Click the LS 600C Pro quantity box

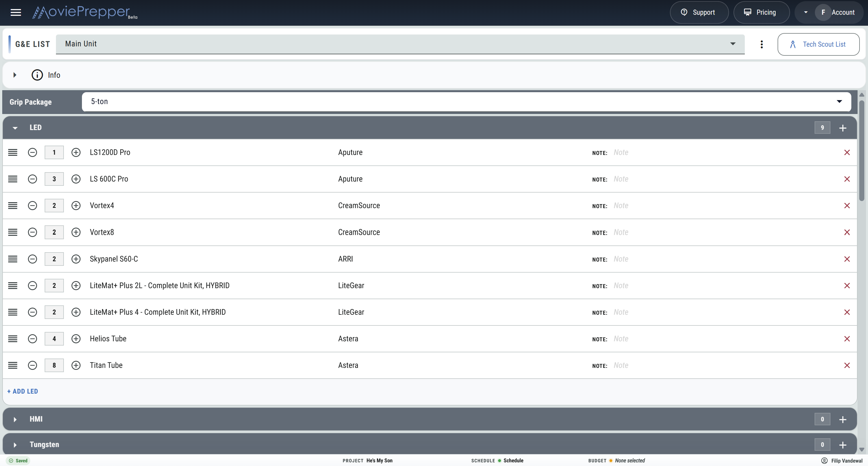point(54,179)
